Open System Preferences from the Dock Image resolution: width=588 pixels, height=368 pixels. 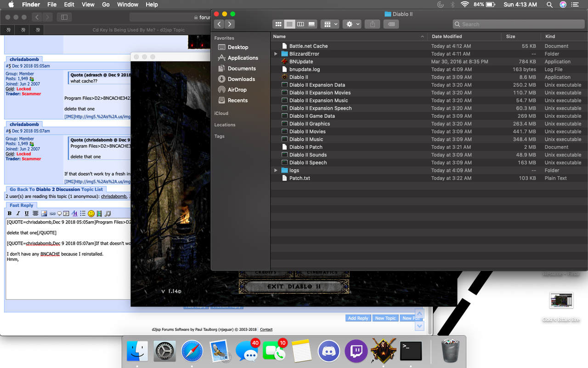164,352
